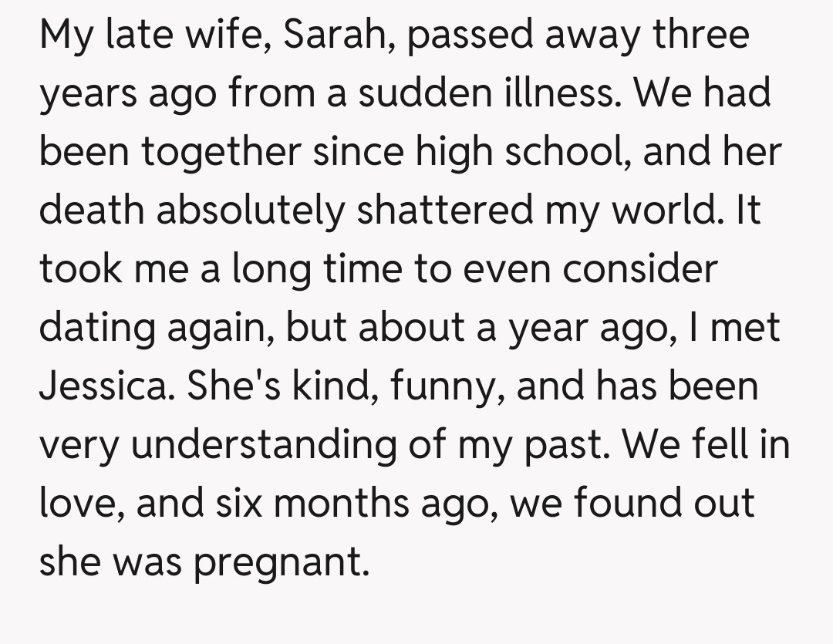833x644 pixels.
Task: Click the word "three" in the paragraph
Action: [x=703, y=36]
